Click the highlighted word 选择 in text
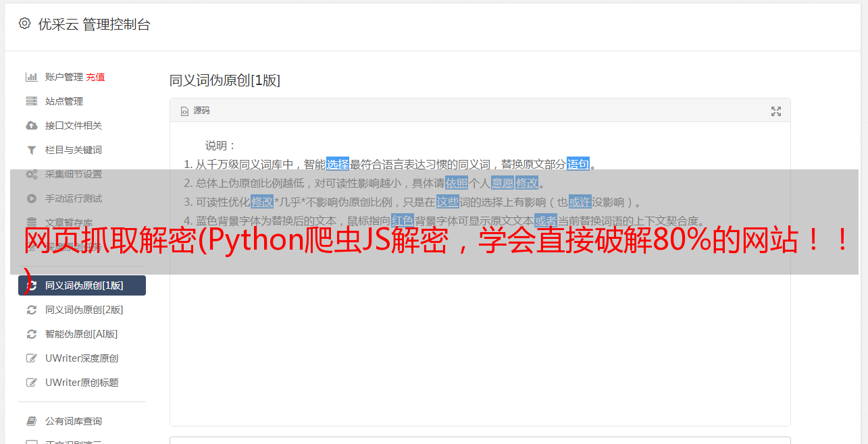Screen dimensions: 868x444 pos(338,164)
